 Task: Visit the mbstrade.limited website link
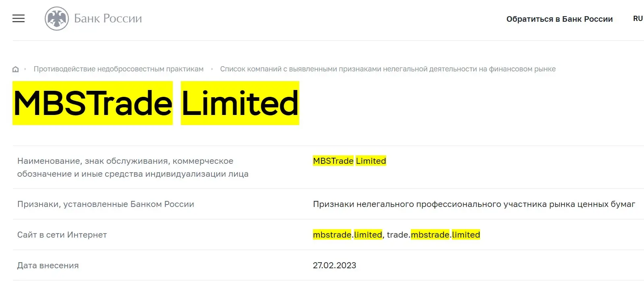pos(347,234)
